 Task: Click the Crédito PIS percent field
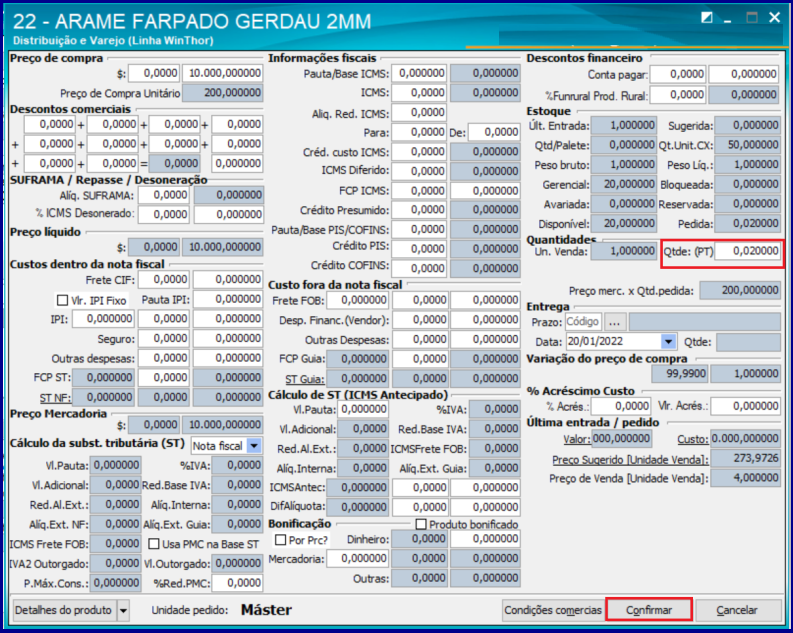pyautogui.click(x=419, y=249)
